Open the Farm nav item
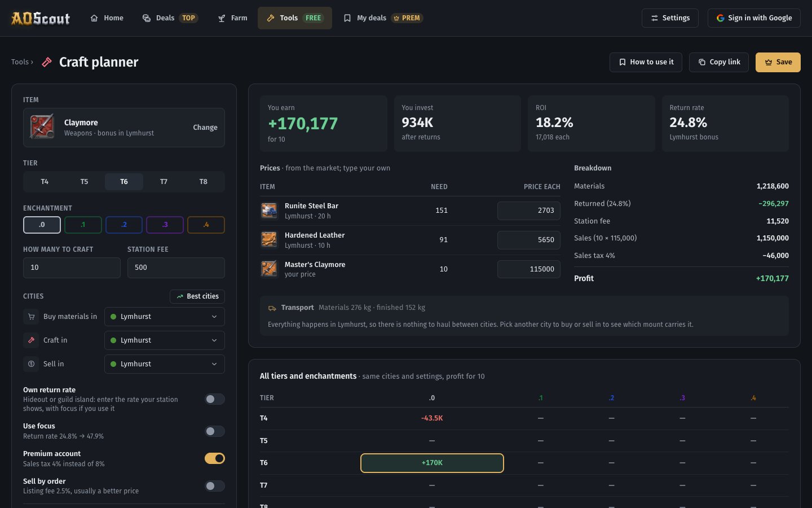Viewport: 812px width, 508px height. 232,18
